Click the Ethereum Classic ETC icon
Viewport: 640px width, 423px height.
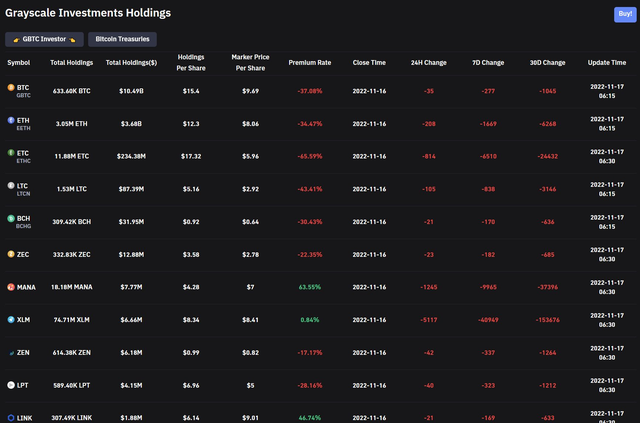pyautogui.click(x=11, y=153)
